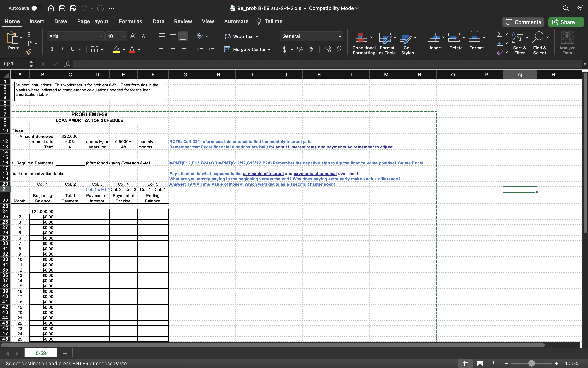Image resolution: width=588 pixels, height=368 pixels.
Task: Toggle Wrap Text option
Action: (242, 37)
